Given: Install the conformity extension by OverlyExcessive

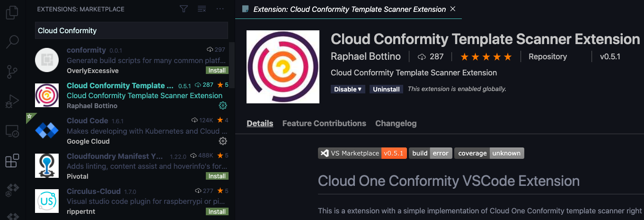Looking at the screenshot, I should 217,71.
